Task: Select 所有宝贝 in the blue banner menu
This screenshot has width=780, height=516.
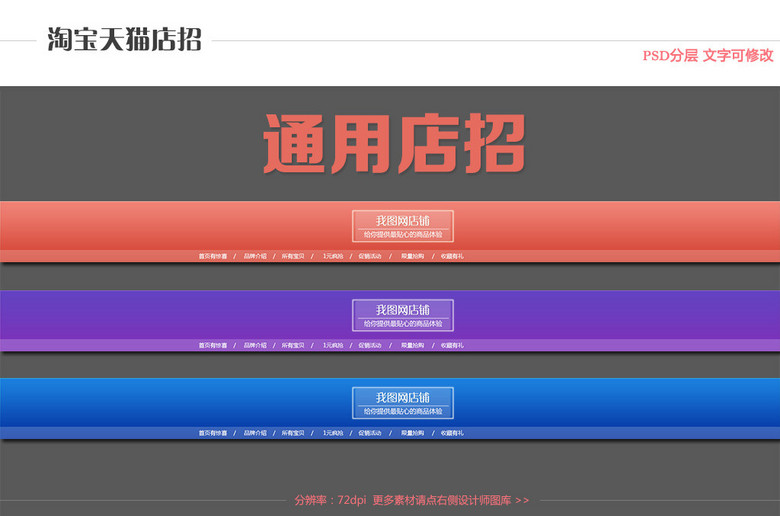Action: coord(293,433)
